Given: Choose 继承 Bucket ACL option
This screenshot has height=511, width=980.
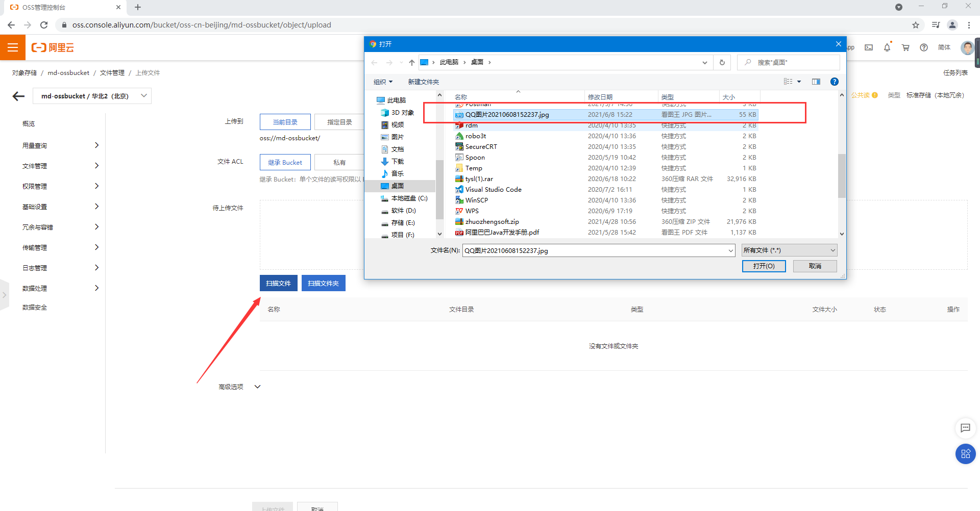Looking at the screenshot, I should click(285, 162).
